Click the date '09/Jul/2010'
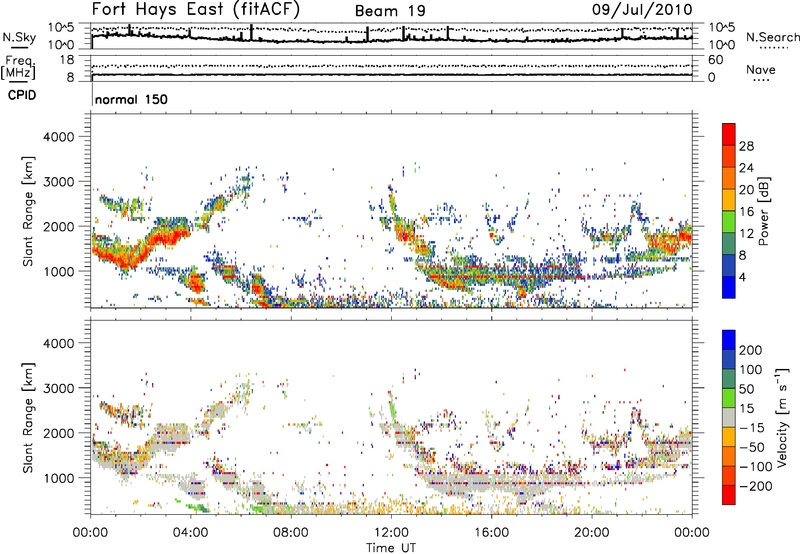The width and height of the screenshot is (800, 554). coord(642,10)
